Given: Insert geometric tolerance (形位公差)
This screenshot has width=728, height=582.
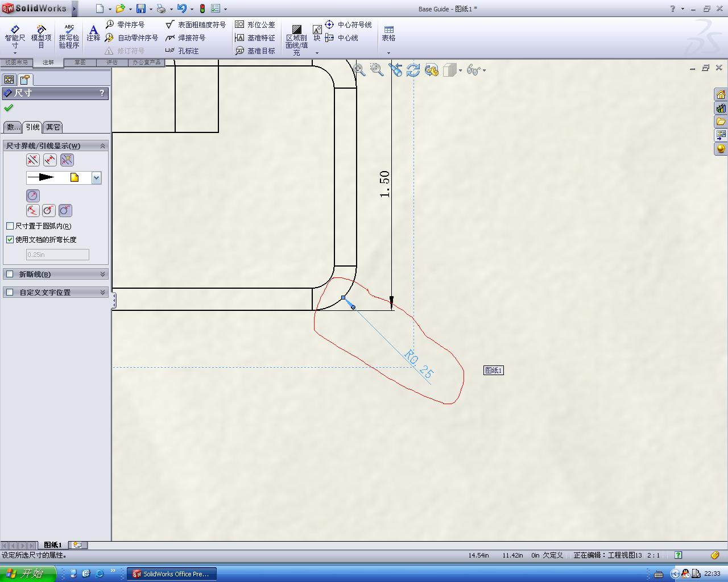Looking at the screenshot, I should 255,24.
